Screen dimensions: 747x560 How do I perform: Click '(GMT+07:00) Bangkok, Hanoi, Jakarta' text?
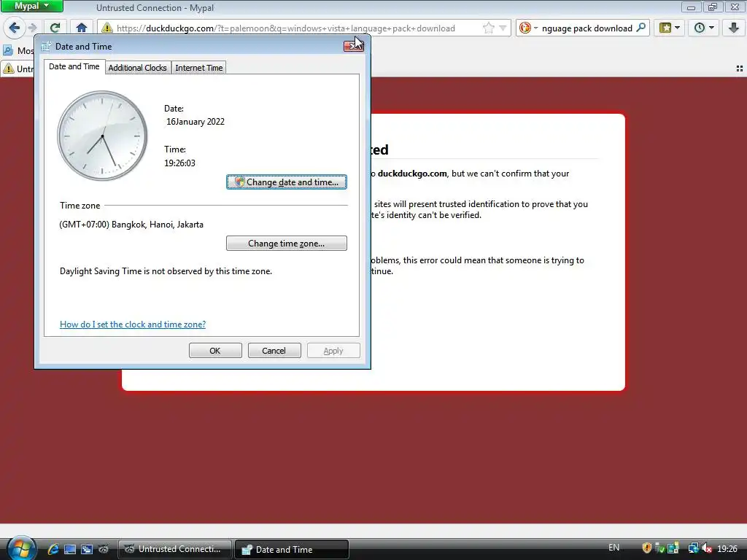pyautogui.click(x=131, y=225)
